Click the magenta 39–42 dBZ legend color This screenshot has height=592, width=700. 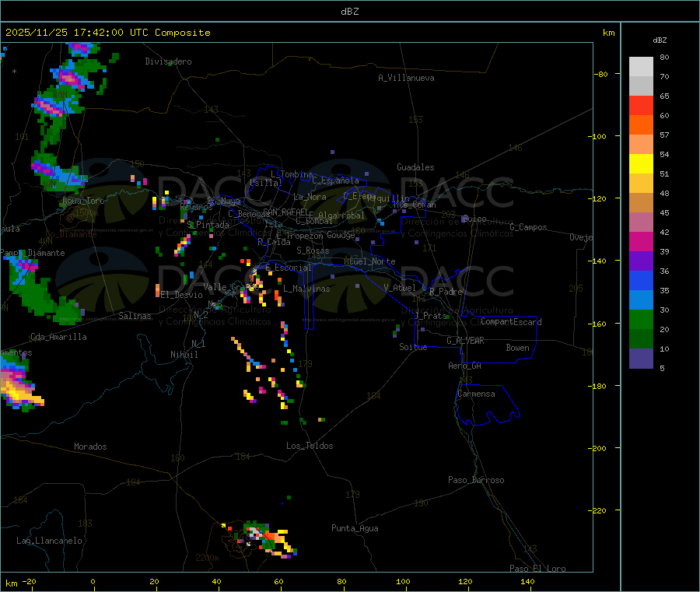coord(641,241)
